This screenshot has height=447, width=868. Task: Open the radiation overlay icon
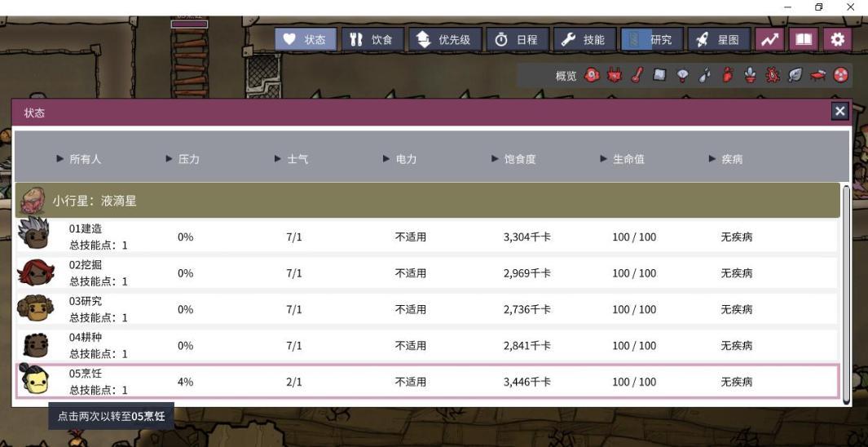(839, 76)
